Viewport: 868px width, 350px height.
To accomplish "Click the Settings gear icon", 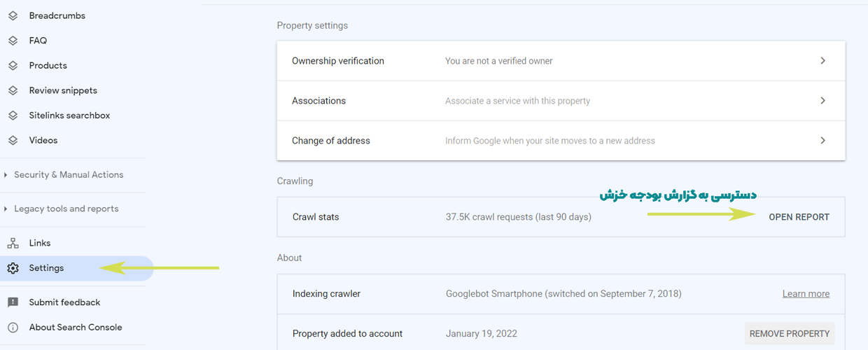I will (x=13, y=268).
